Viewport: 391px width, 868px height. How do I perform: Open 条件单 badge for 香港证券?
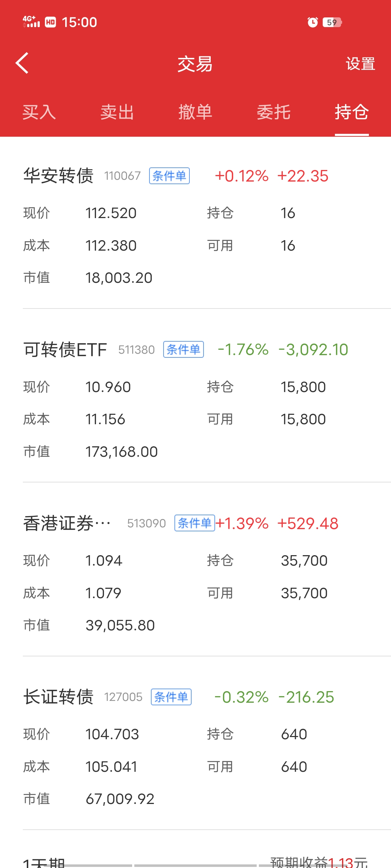tap(195, 523)
